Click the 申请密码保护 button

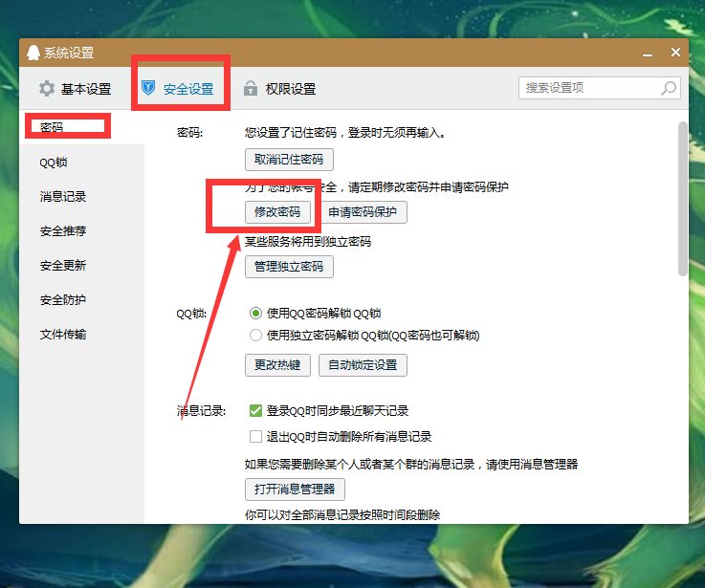click(363, 212)
